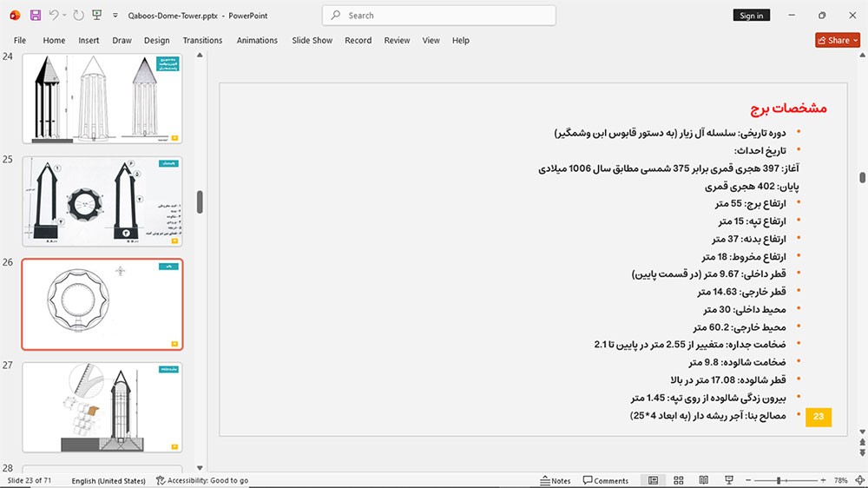Open the Transitions tab
868x488 pixels.
coord(202,40)
